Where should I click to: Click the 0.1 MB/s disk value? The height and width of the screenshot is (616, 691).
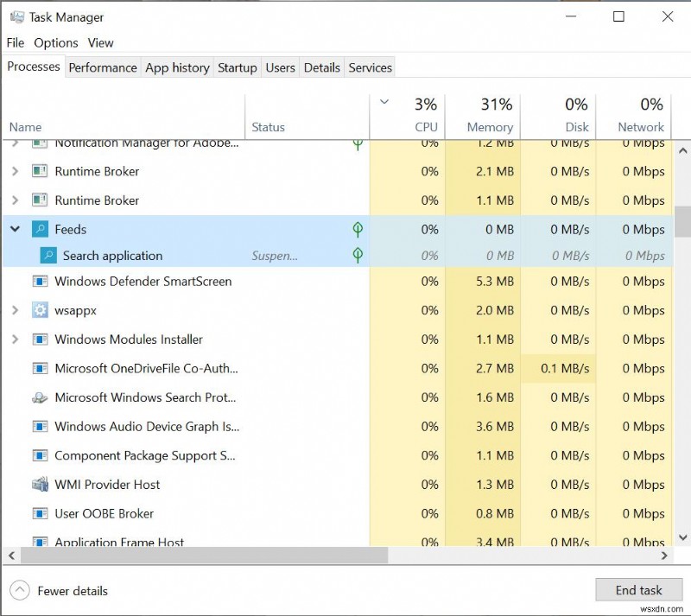tap(565, 368)
